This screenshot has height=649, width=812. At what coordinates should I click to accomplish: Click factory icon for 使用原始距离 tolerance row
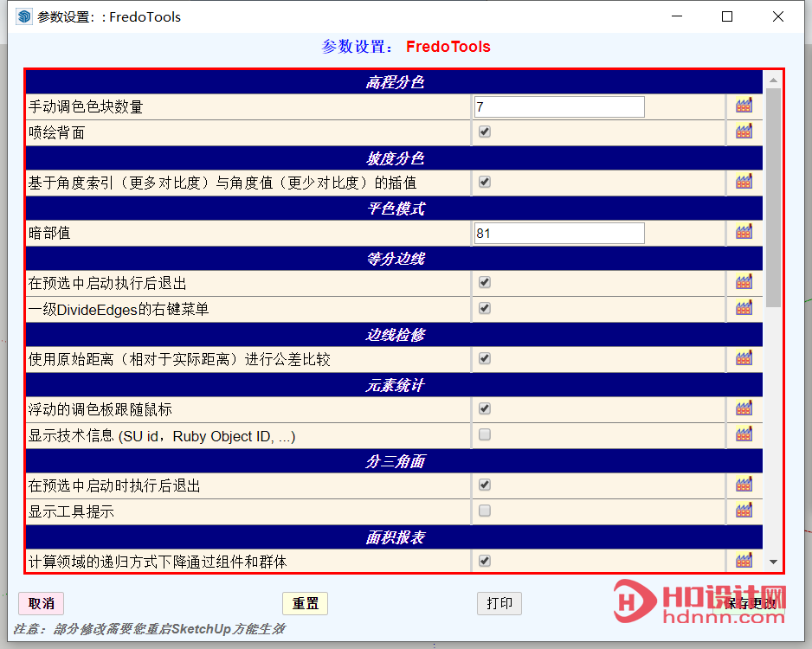[744, 358]
